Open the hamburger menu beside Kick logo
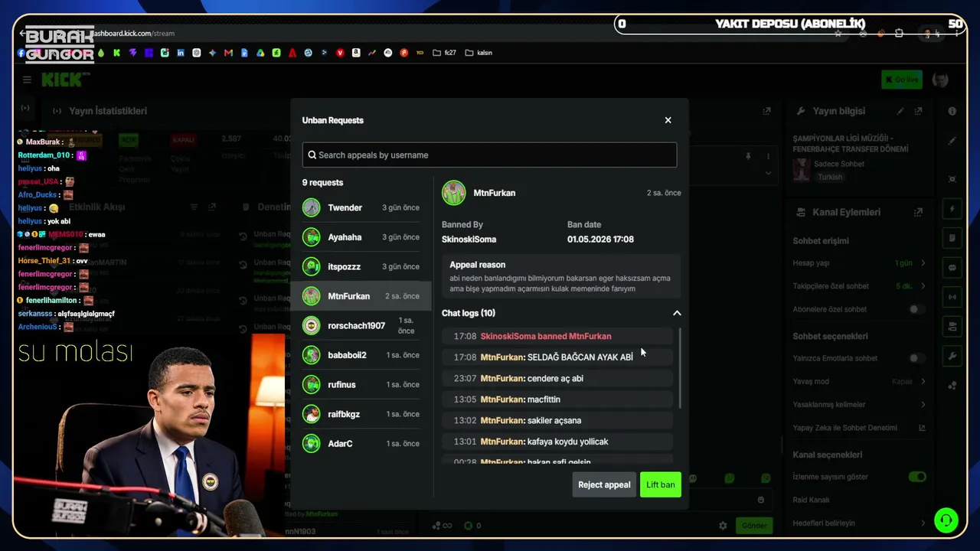The image size is (980, 551). point(27,80)
